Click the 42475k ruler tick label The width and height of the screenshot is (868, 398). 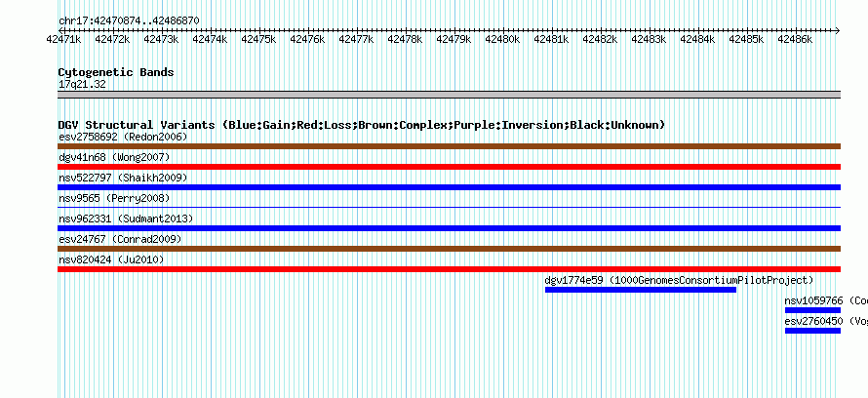pos(258,39)
